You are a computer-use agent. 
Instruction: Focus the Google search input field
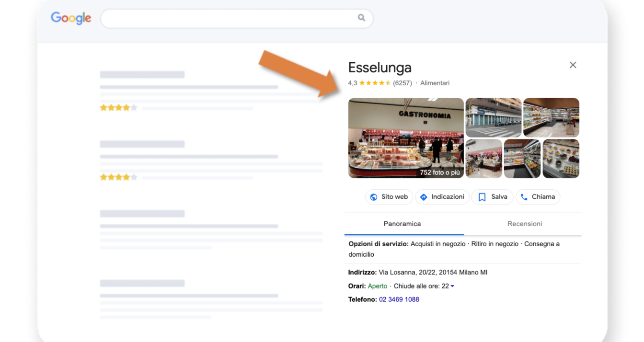pyautogui.click(x=237, y=18)
